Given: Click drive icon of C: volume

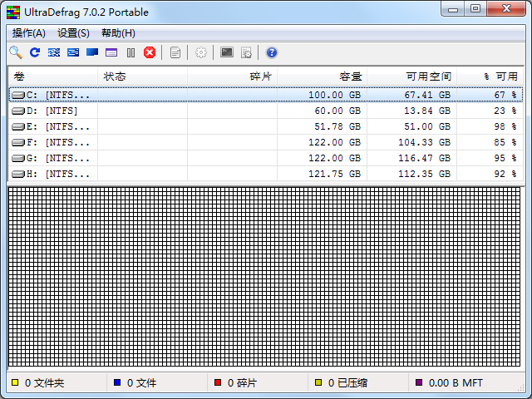Looking at the screenshot, I should (18, 95).
